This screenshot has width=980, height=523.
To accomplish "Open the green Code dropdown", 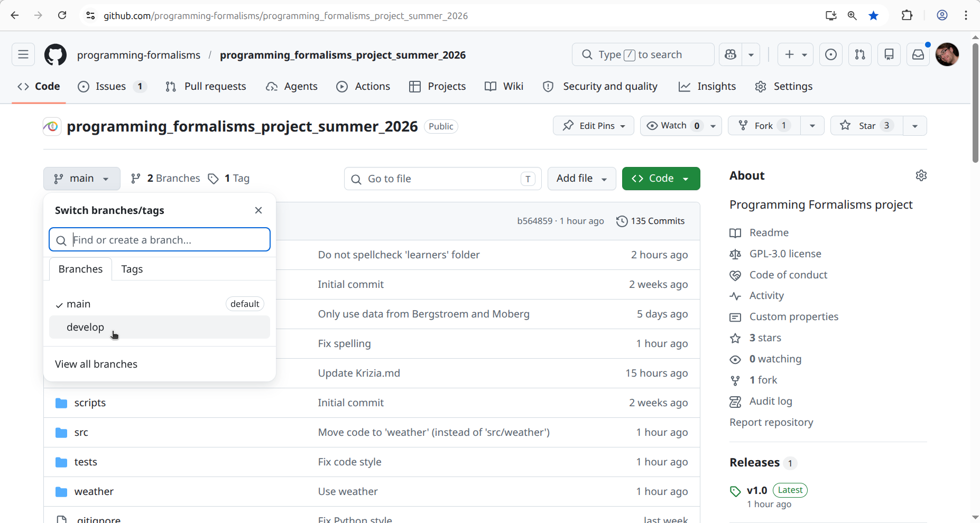I will [x=661, y=179].
